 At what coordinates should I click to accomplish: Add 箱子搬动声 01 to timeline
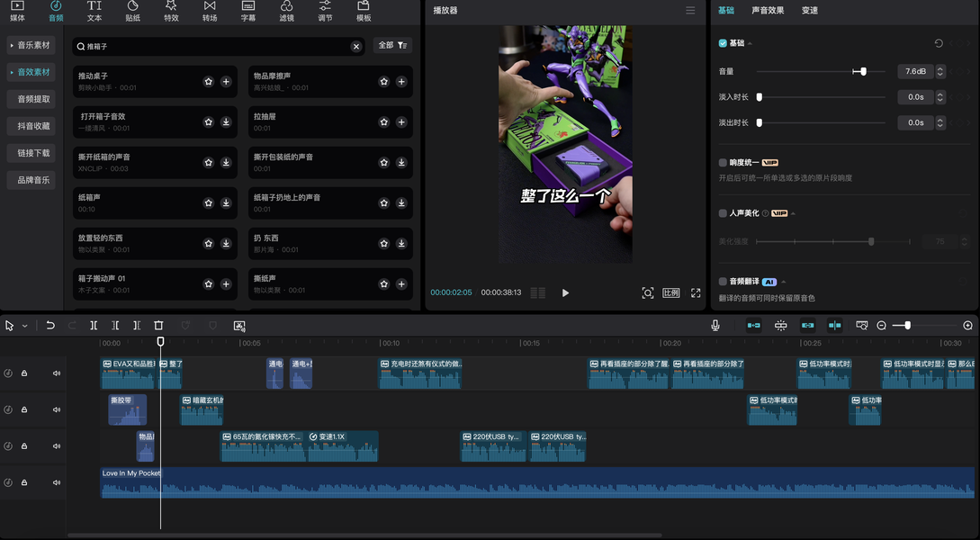click(x=226, y=283)
